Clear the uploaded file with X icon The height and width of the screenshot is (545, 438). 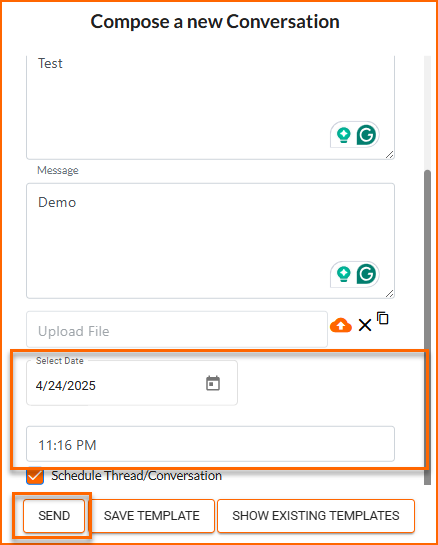point(365,326)
